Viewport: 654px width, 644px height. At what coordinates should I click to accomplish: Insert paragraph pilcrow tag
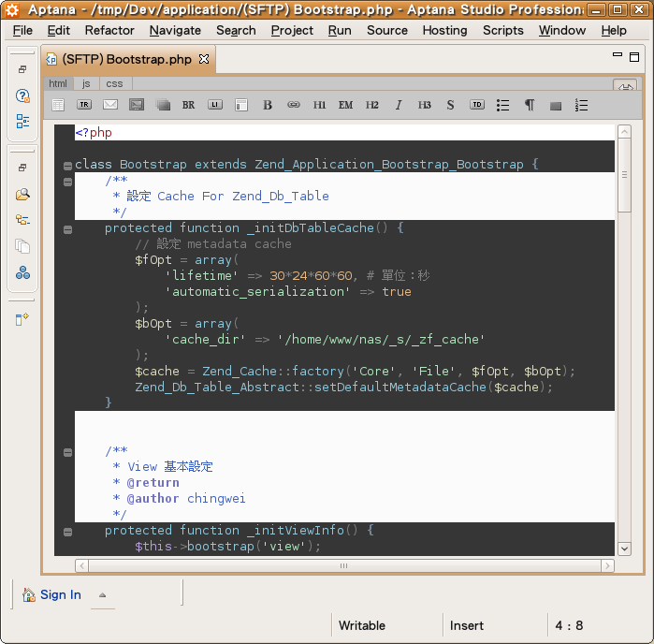pos(530,105)
